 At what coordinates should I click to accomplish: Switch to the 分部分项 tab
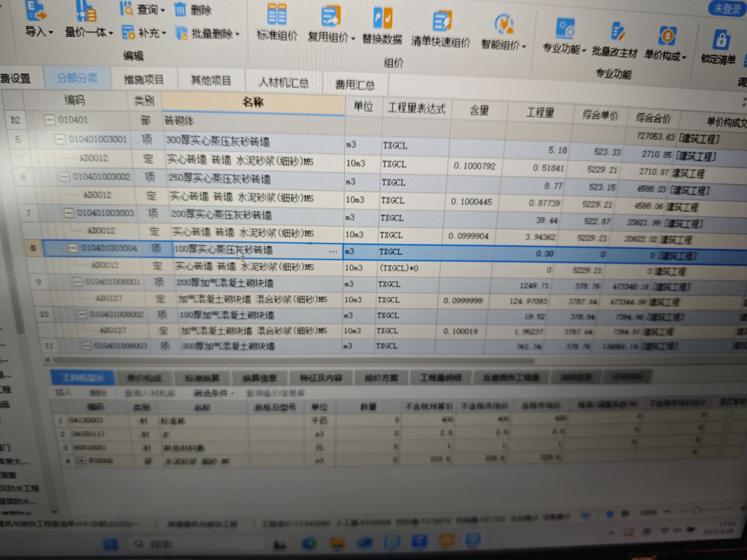pos(77,78)
